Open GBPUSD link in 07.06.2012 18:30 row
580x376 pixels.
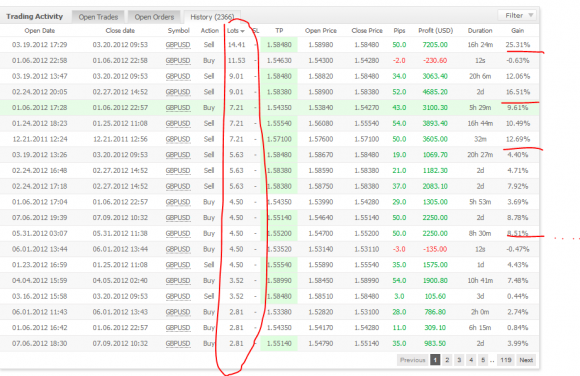pos(178,344)
